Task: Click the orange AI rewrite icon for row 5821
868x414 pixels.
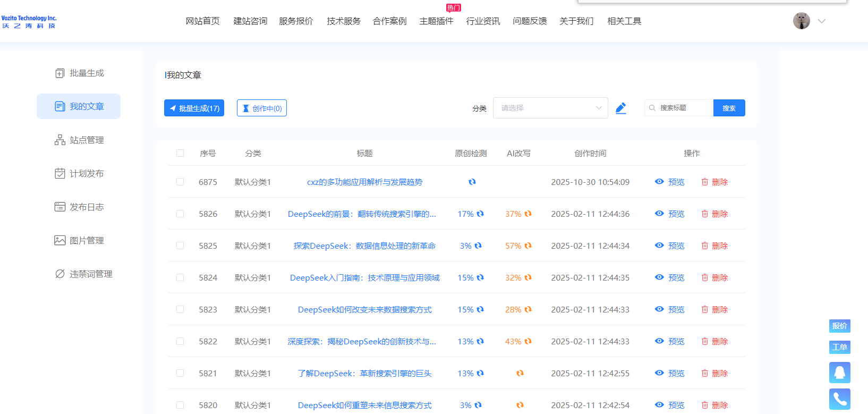Action: 520,373
